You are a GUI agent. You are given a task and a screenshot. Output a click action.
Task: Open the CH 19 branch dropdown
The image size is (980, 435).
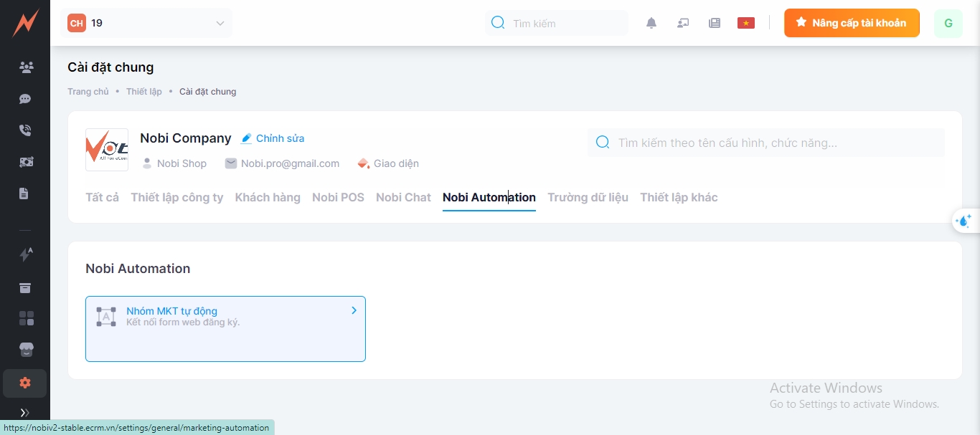click(x=146, y=23)
